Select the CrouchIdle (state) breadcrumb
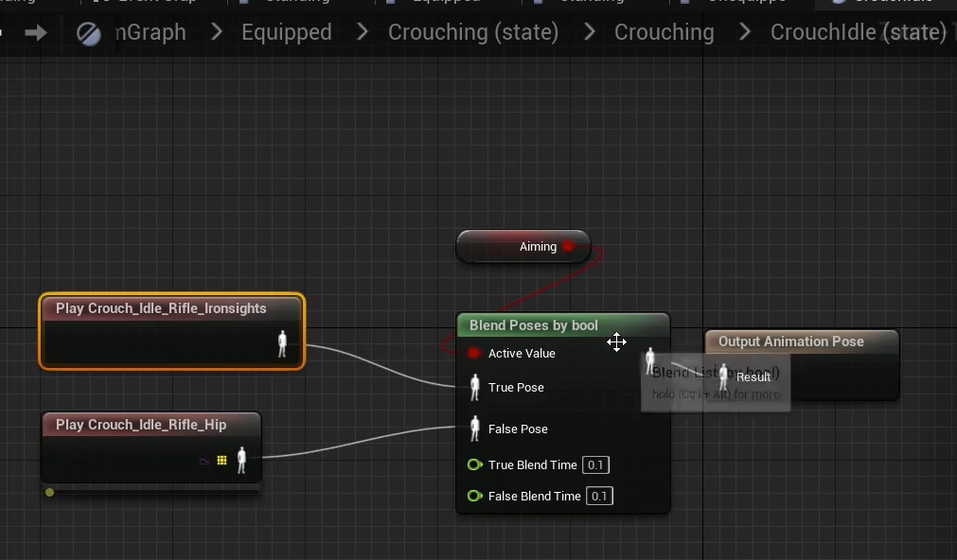 tap(859, 32)
